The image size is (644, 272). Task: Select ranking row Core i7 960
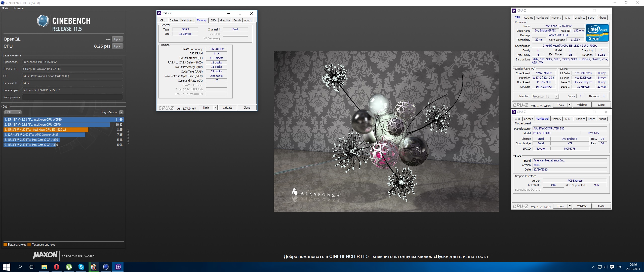point(63,140)
